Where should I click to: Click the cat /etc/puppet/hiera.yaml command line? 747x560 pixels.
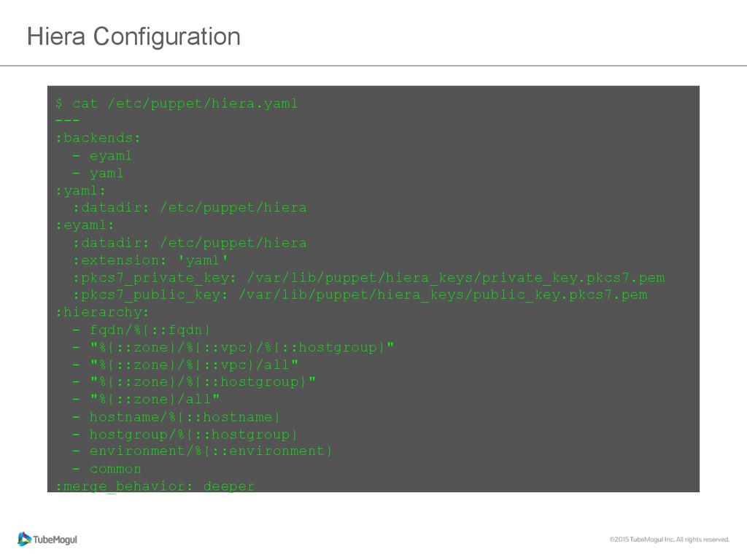click(x=177, y=104)
